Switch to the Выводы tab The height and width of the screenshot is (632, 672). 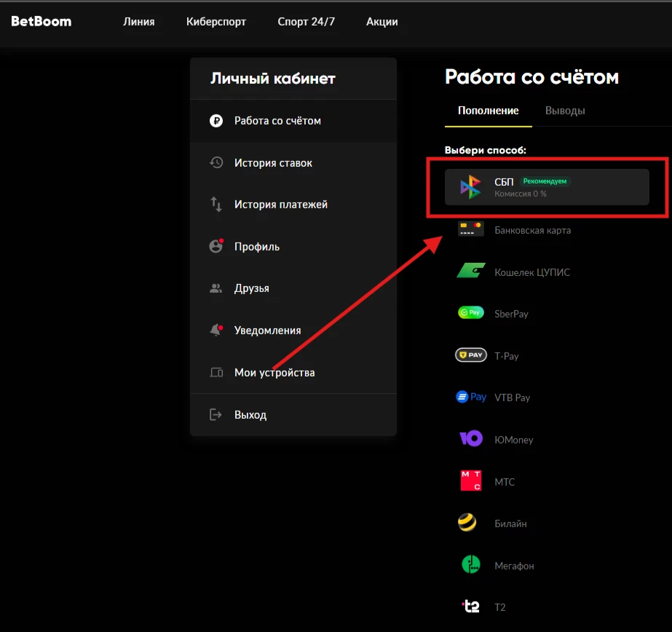click(565, 111)
